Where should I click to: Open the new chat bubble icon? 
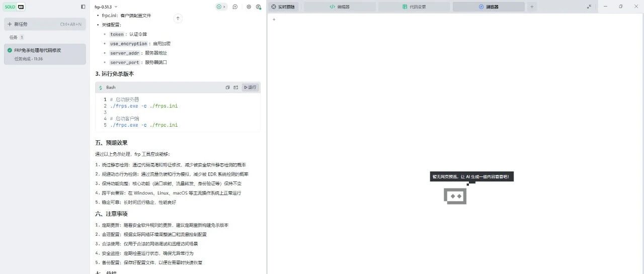[x=235, y=7]
